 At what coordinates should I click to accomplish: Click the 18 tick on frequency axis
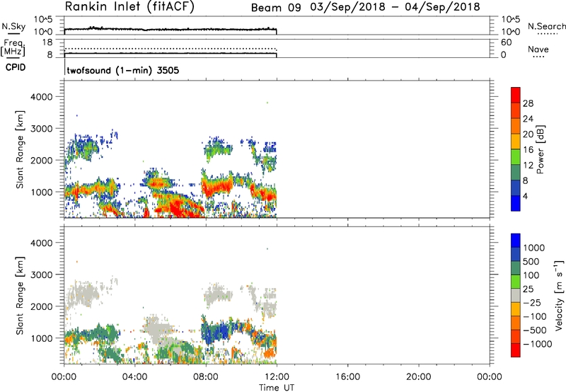(x=47, y=42)
